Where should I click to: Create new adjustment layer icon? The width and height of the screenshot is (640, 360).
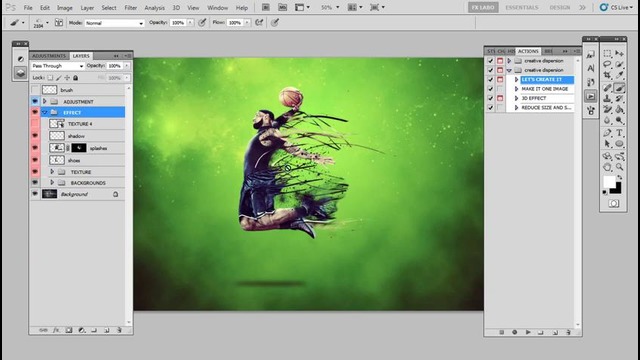81,330
